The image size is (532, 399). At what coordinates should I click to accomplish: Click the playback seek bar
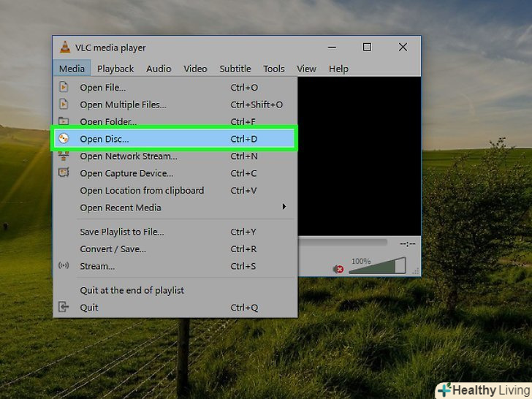343,243
